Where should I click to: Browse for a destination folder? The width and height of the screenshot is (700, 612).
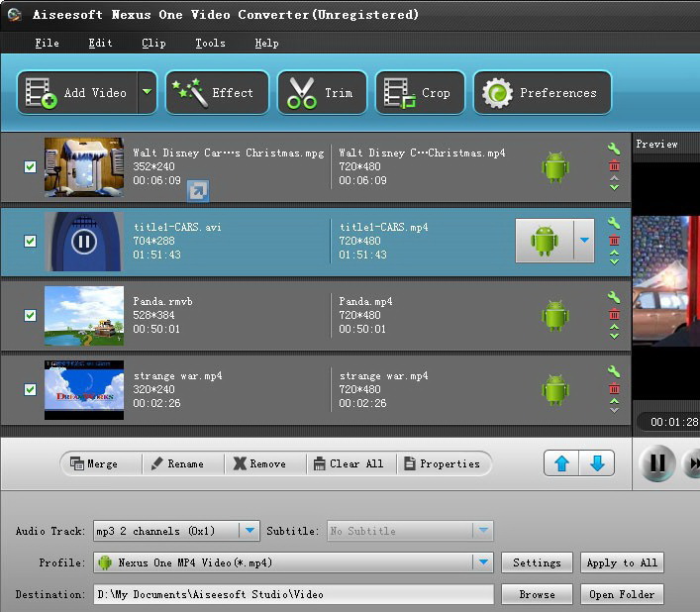point(537,594)
